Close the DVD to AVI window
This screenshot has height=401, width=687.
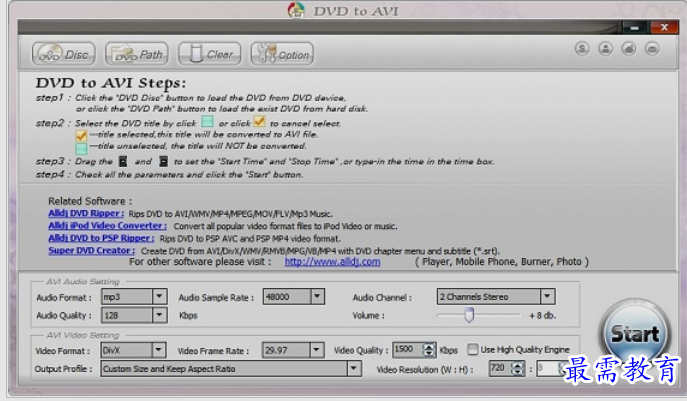pos(664,28)
